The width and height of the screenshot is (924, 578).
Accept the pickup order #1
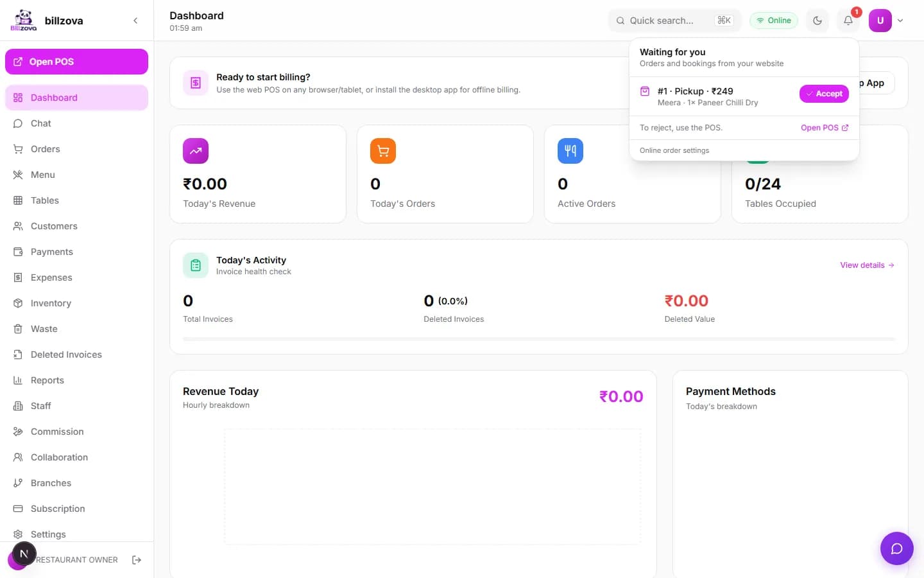coord(824,94)
